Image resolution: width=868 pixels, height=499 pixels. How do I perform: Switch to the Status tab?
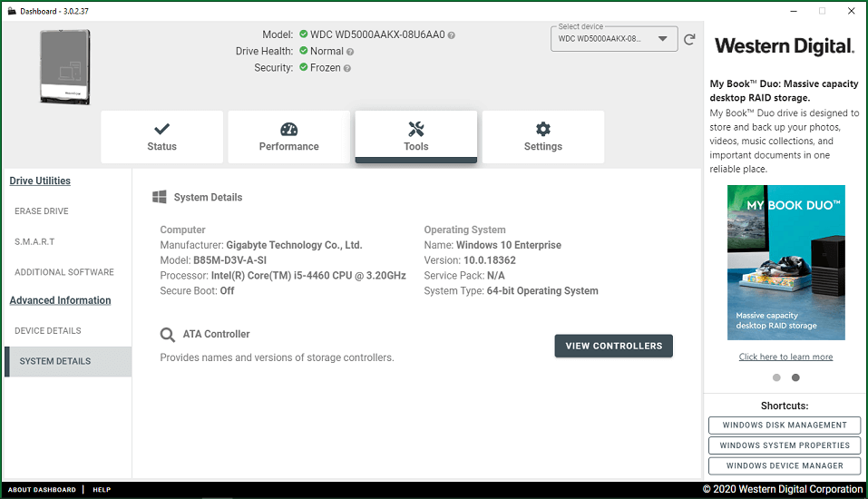click(x=161, y=137)
